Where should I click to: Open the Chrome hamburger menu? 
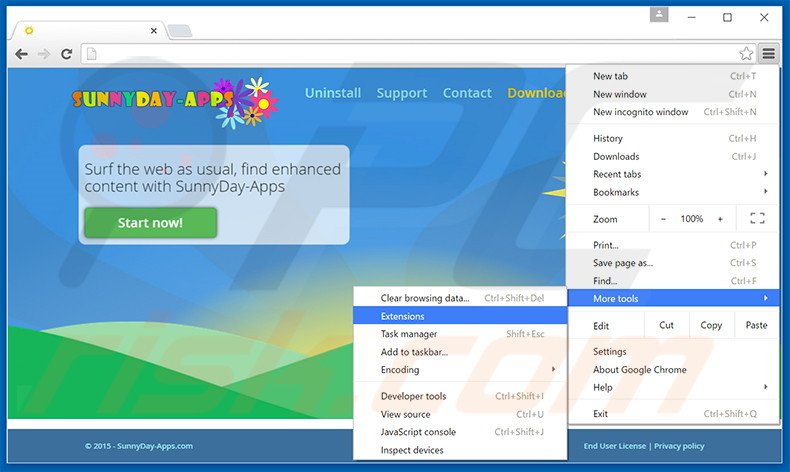point(768,53)
